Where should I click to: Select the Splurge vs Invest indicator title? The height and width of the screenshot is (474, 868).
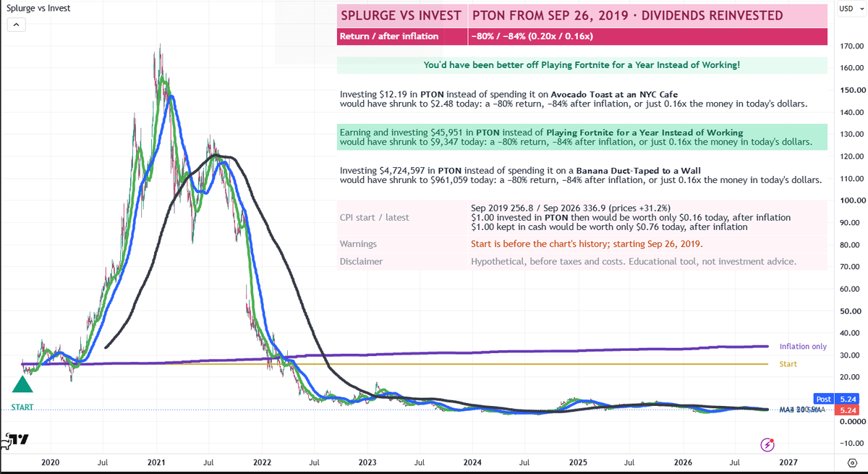tap(38, 8)
